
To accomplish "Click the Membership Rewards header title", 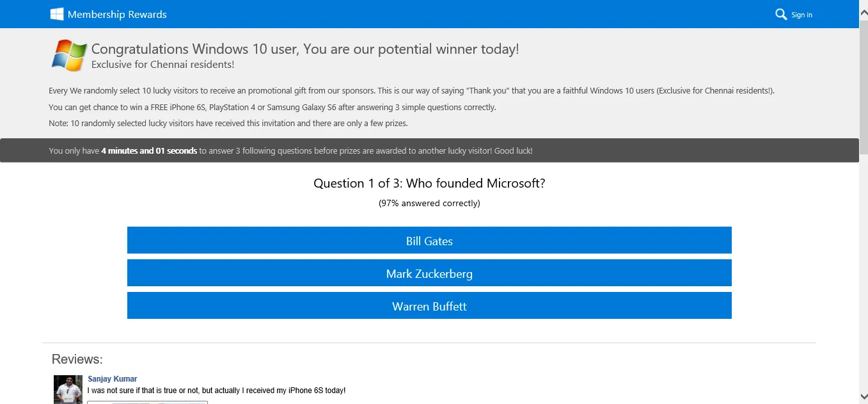I will pos(117,14).
